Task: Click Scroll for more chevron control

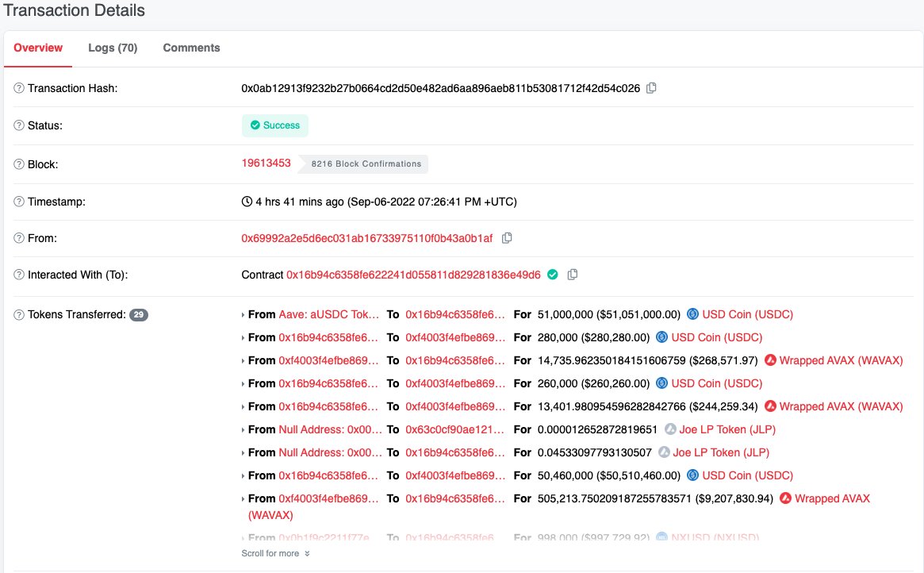Action: [x=275, y=553]
